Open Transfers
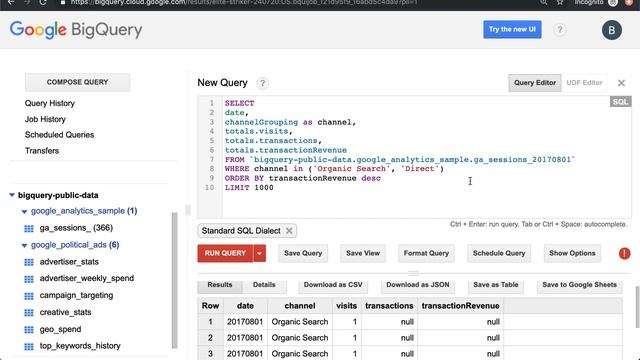This screenshot has height=360, width=640. [x=42, y=151]
